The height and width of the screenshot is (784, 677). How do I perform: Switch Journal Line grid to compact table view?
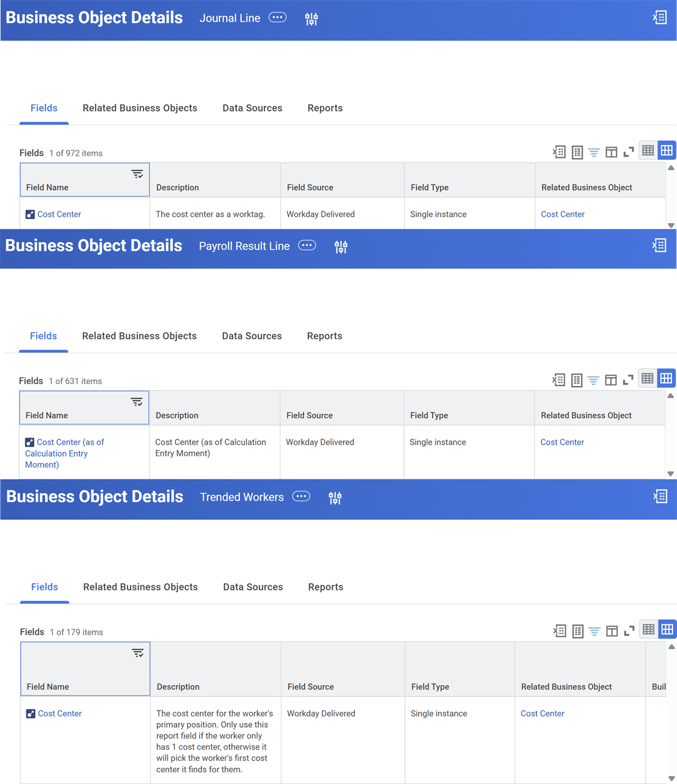(x=648, y=151)
